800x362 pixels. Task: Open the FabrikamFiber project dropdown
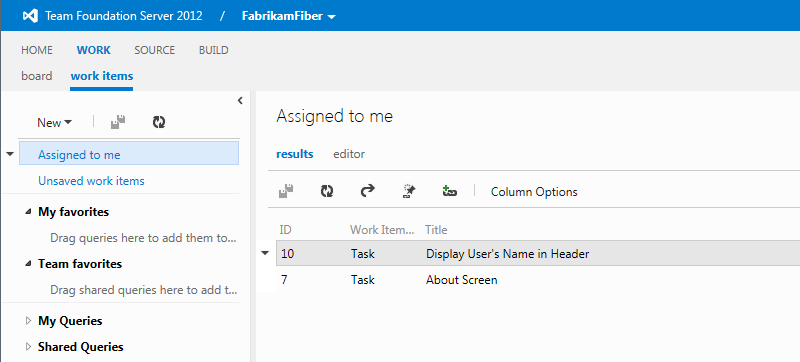tap(288, 16)
